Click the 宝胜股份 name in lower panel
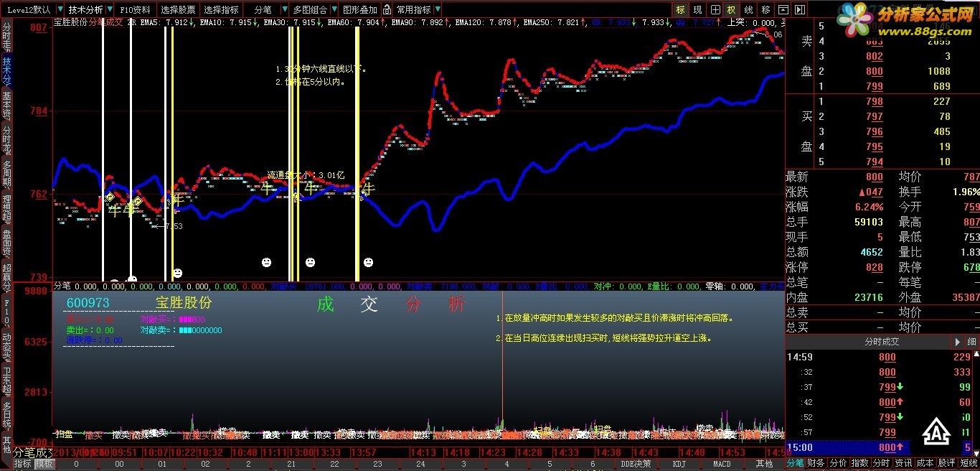Viewport: 980px width, 471px height. [x=184, y=303]
